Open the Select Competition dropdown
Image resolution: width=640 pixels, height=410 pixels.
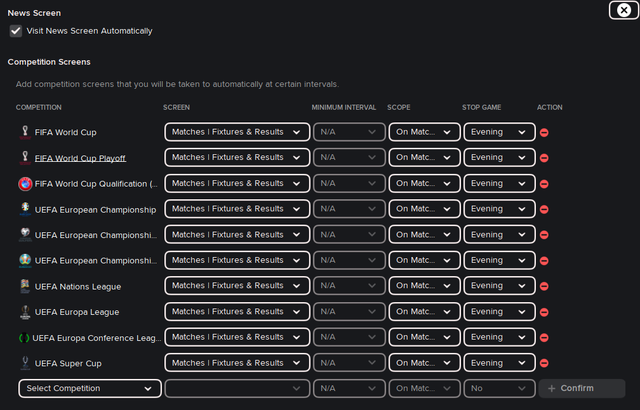pos(90,388)
